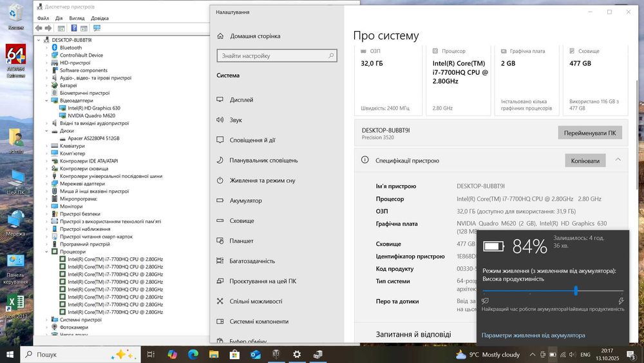The image size is (644, 363).
Task: Open the Дія menu in Device Manager
Action: pos(59,18)
